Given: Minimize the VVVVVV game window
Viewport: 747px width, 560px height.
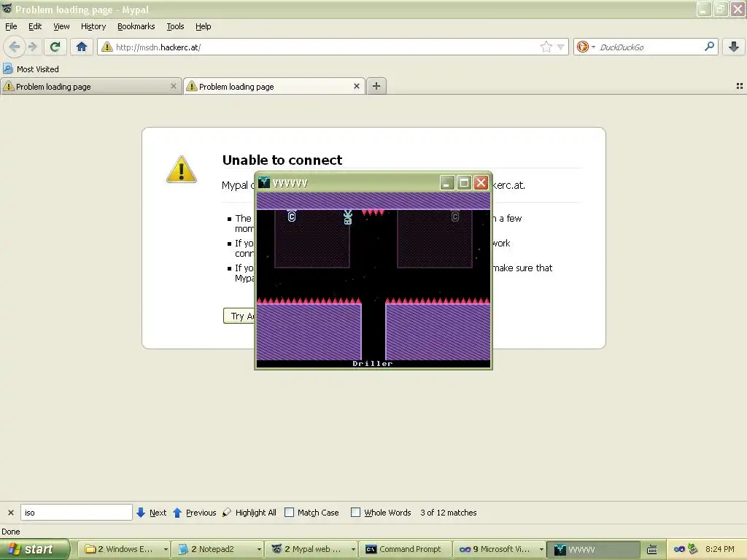Looking at the screenshot, I should pyautogui.click(x=447, y=183).
